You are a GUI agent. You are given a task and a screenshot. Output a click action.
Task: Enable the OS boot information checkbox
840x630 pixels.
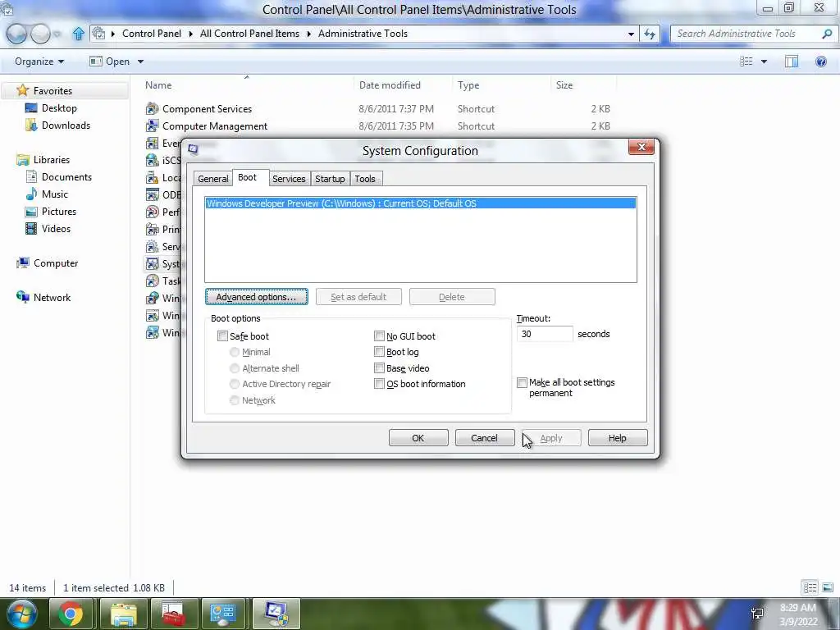click(379, 384)
